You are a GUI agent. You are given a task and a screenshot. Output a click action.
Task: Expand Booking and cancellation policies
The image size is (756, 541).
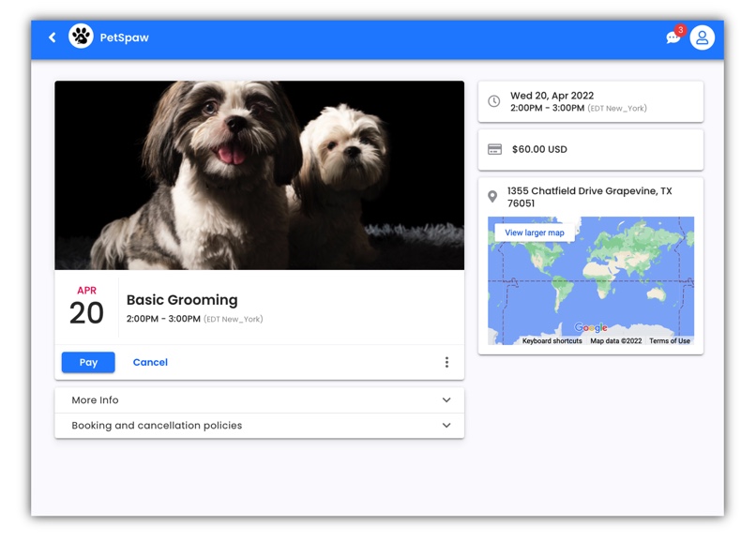260,426
